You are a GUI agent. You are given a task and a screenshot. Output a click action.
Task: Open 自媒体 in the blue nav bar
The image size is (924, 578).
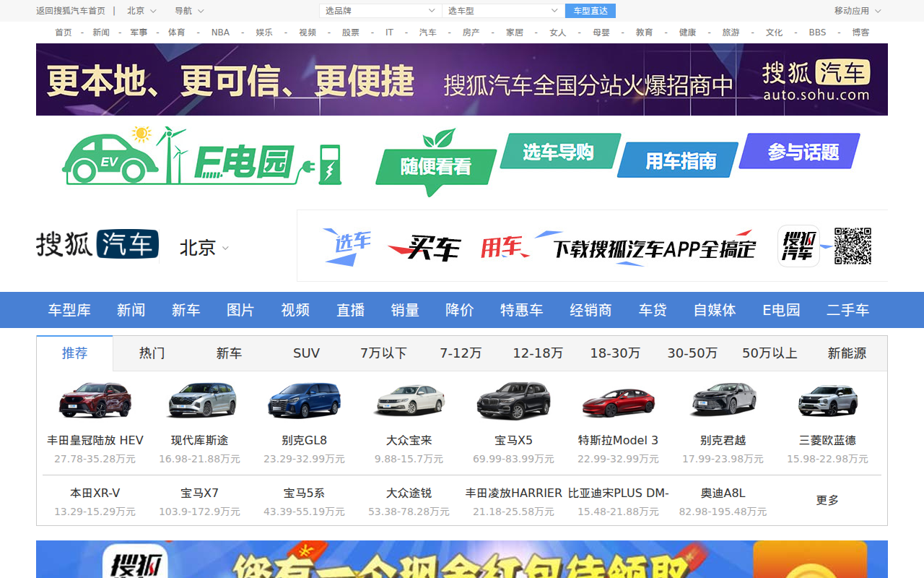coord(715,310)
